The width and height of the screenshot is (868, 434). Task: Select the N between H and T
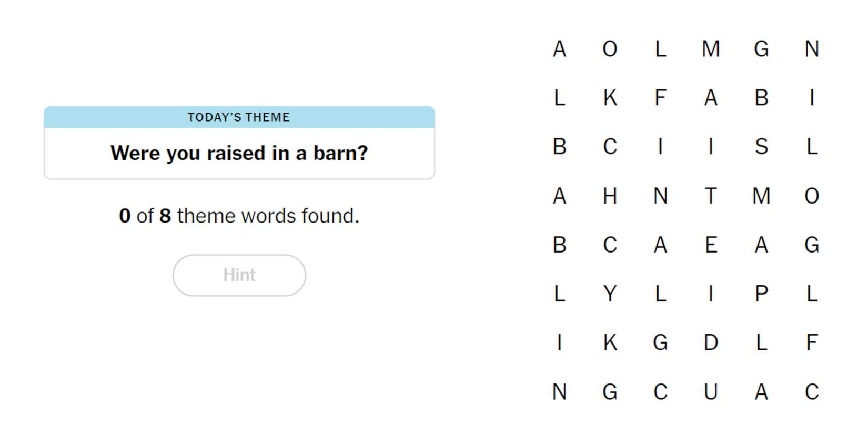coord(660,196)
